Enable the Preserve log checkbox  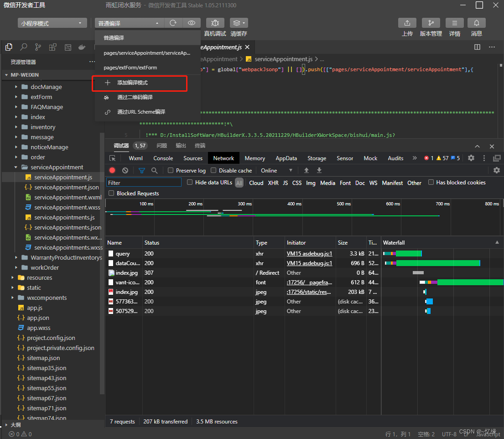171,170
